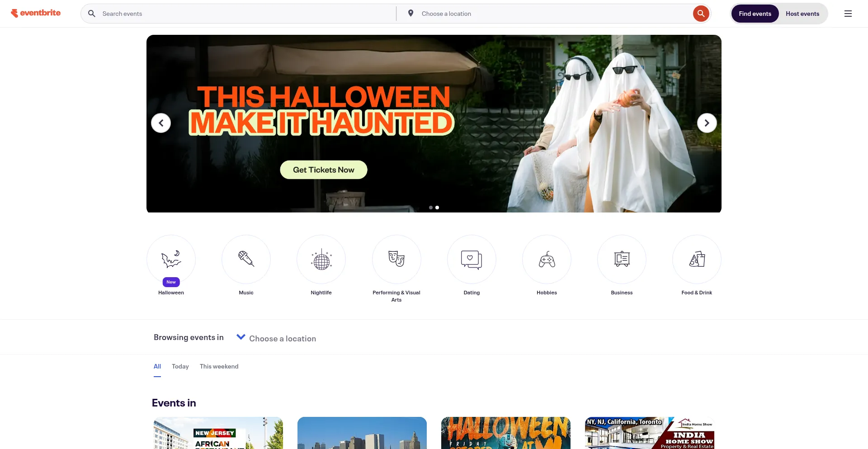Select the Music microphone category icon
This screenshot has width=868, height=449.
[x=246, y=259]
